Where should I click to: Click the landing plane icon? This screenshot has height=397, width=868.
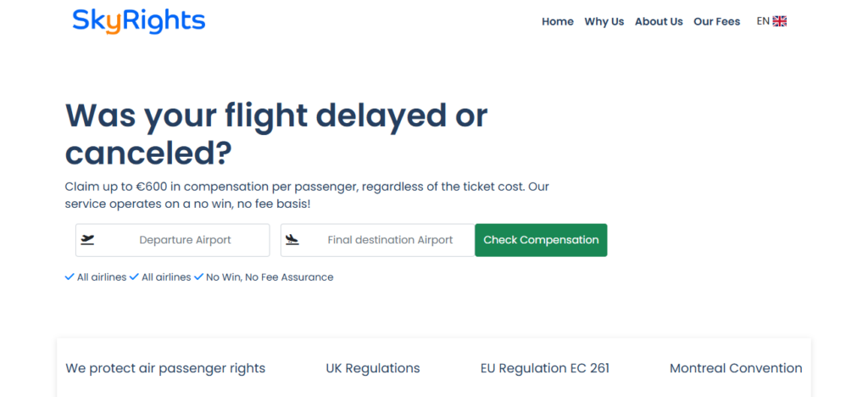pos(292,240)
